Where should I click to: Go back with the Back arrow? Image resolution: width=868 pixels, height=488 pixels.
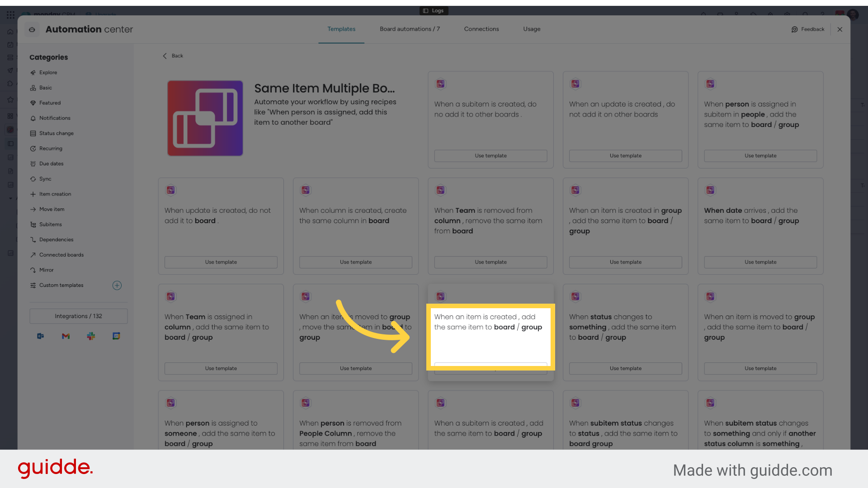165,56
